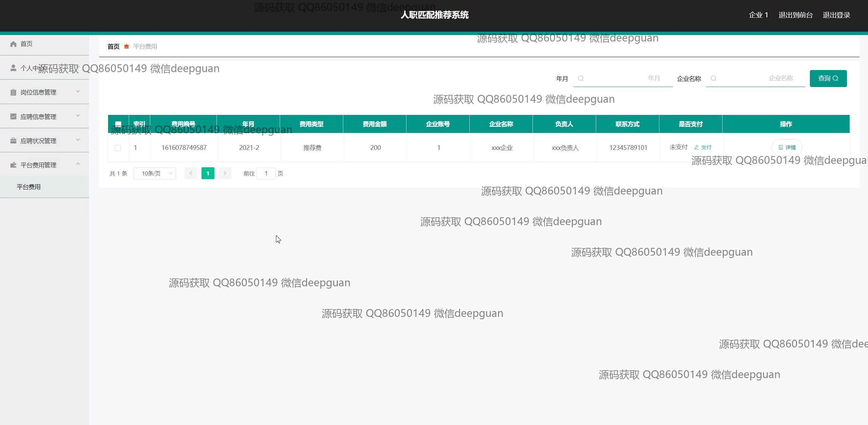Click the 应聘状况管理 briefcase icon
Screen dimensions: 868x425
click(13, 141)
